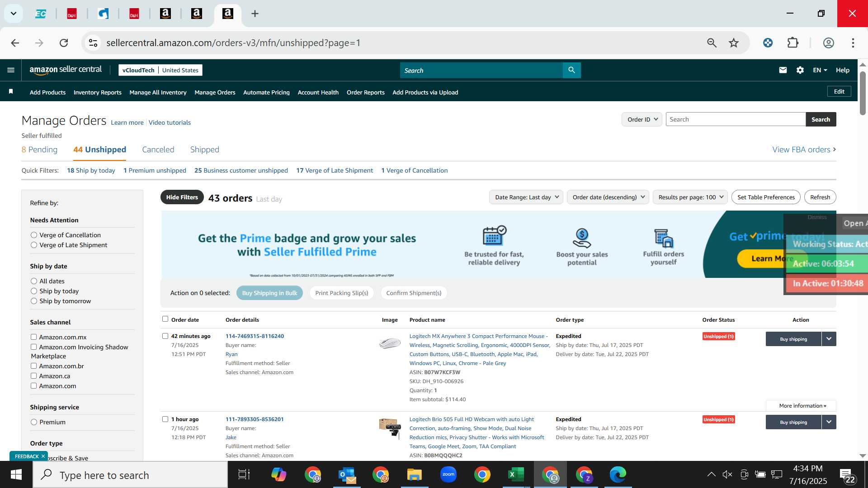Open Chrome three-dot menu

853,43
